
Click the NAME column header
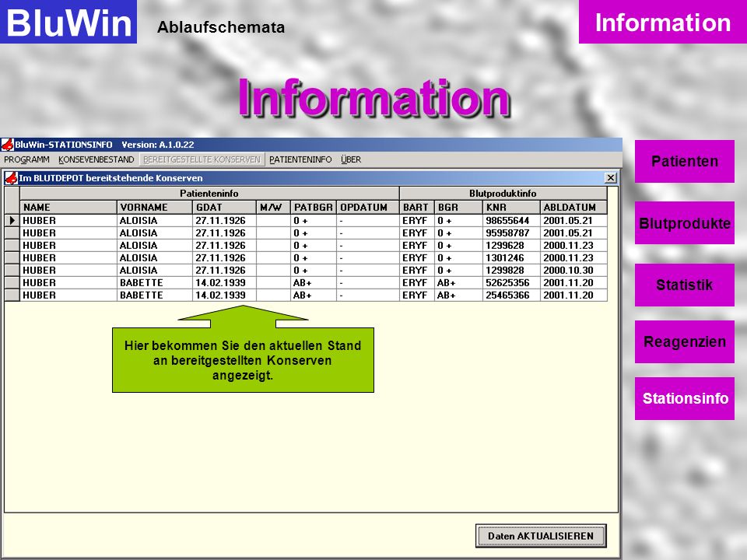pyautogui.click(x=68, y=207)
